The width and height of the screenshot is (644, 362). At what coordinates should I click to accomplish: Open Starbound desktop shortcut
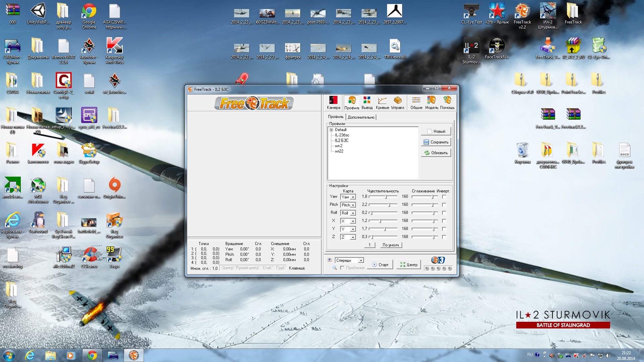pyautogui.click(x=38, y=223)
